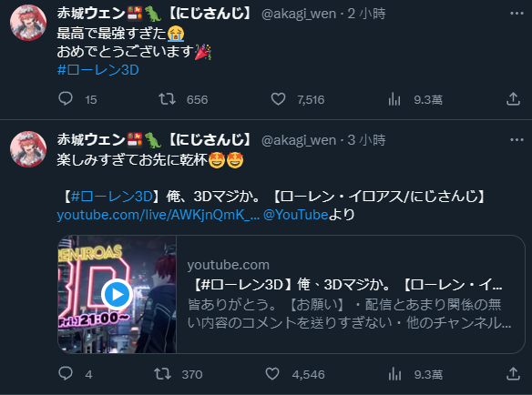Open more options menu of second tweet

tap(517, 140)
